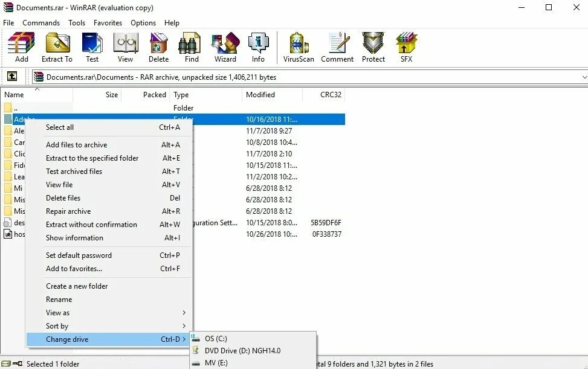
Task: Choose Delete files in context menu
Action: pyautogui.click(x=109, y=198)
